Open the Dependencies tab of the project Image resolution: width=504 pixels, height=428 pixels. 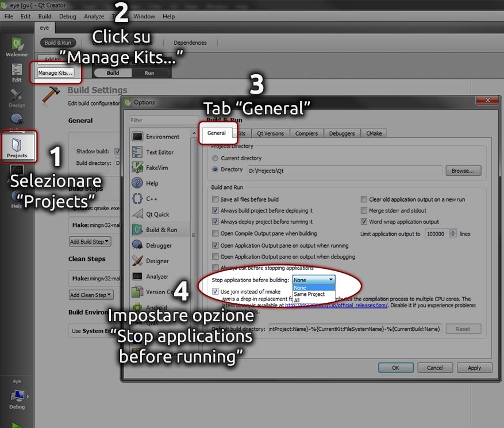190,43
